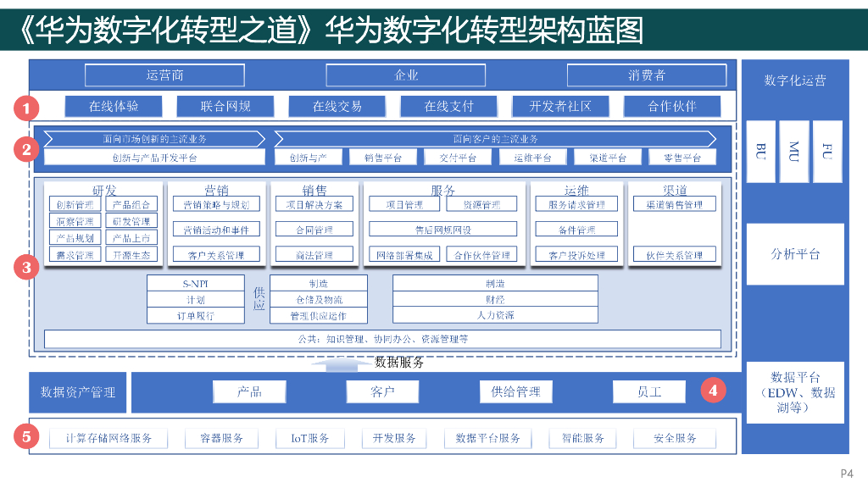Click the 智能服务 box
The image size is (868, 488).
(582, 438)
